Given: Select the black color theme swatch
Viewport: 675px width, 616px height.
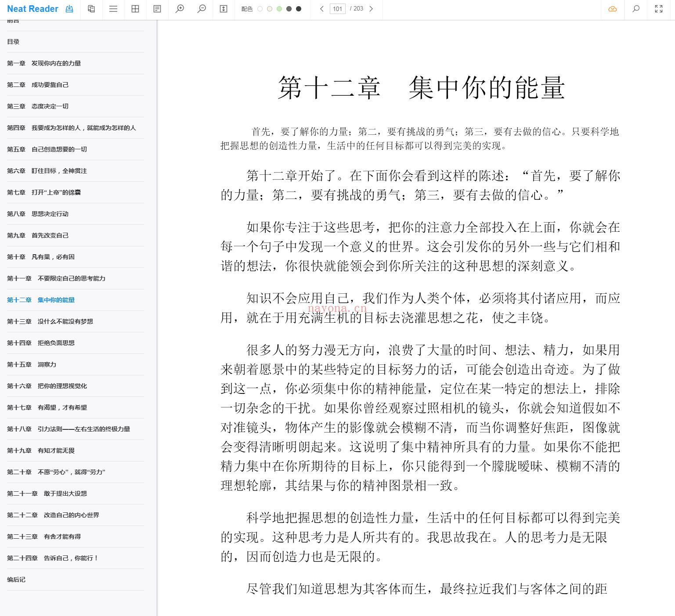Looking at the screenshot, I should tap(299, 9).
